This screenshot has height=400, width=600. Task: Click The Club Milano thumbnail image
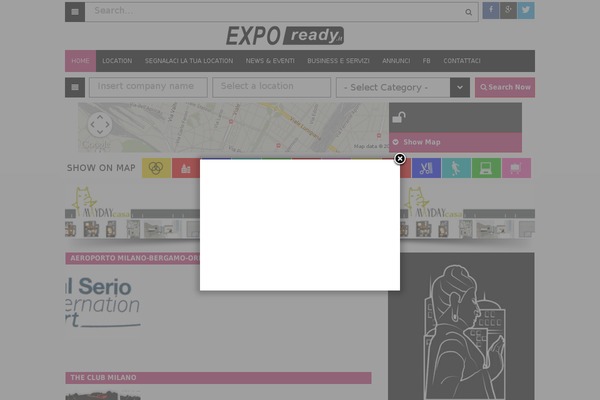pos(103,395)
